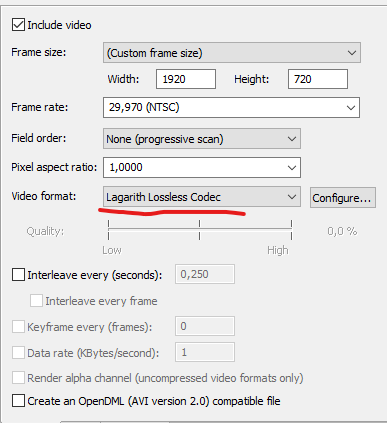The height and width of the screenshot is (423, 387).
Task: Open the Video format dropdown
Action: 202,197
